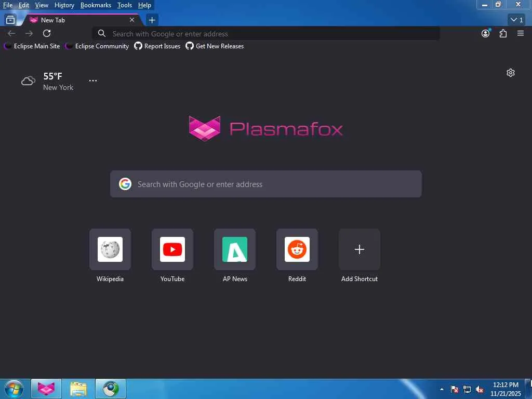Open the extensions puzzle icon

click(503, 33)
